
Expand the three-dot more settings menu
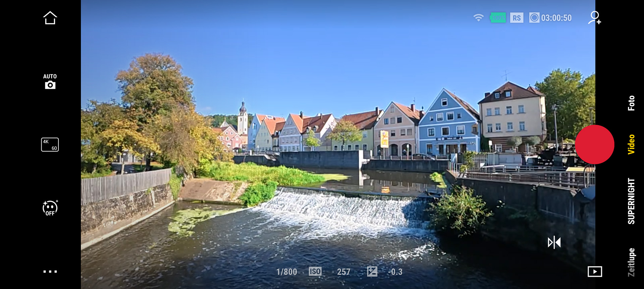(x=50, y=272)
